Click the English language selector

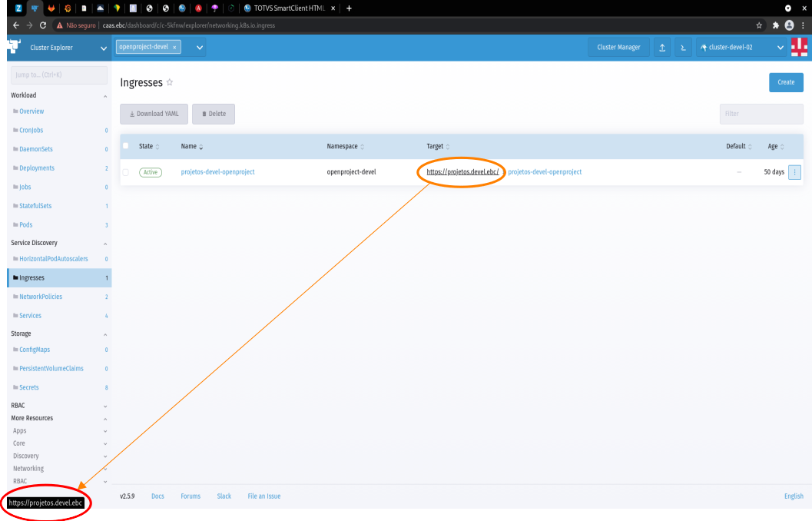point(793,496)
